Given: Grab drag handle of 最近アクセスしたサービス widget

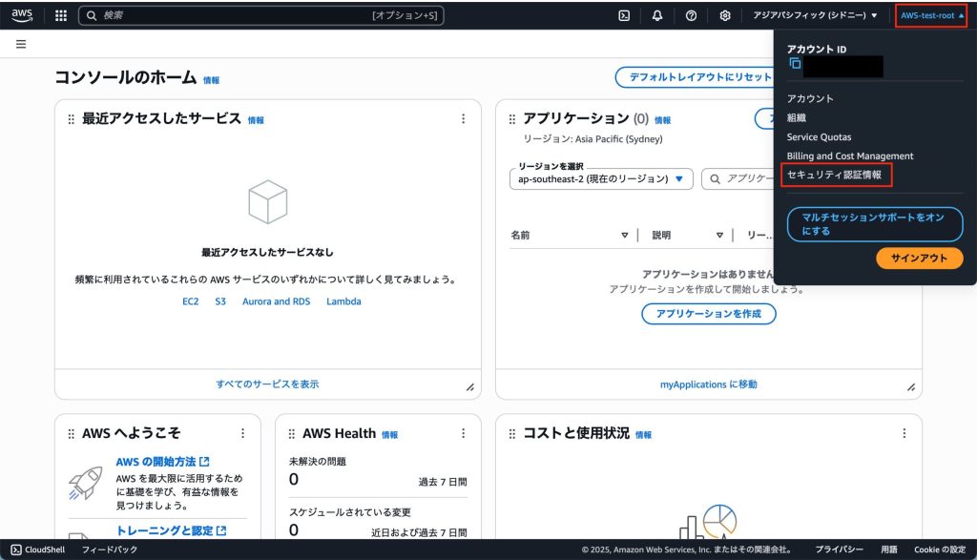Looking at the screenshot, I should pos(71,119).
